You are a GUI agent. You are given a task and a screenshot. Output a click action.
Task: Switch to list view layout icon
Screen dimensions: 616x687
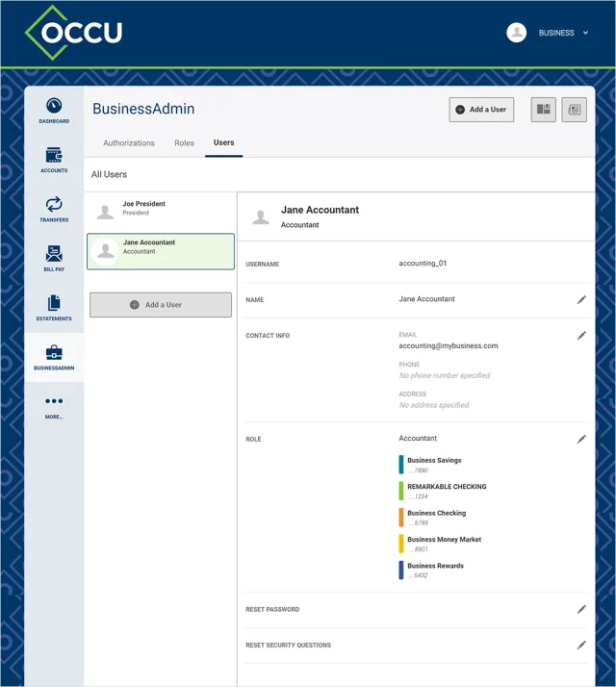pyautogui.click(x=574, y=110)
